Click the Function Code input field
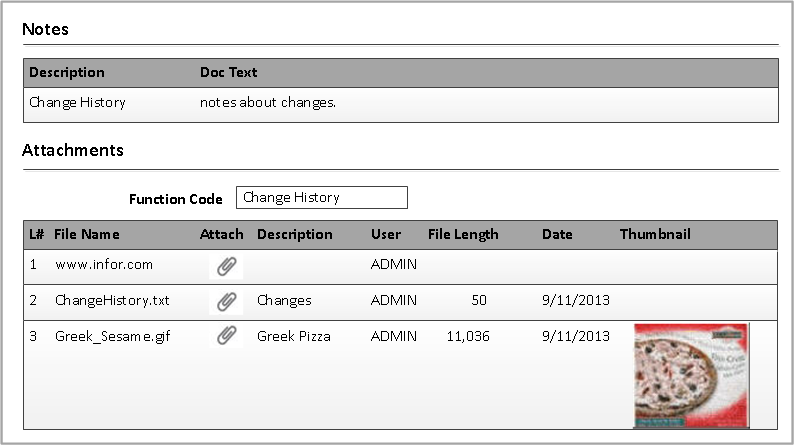The width and height of the screenshot is (794, 445). coord(321,198)
